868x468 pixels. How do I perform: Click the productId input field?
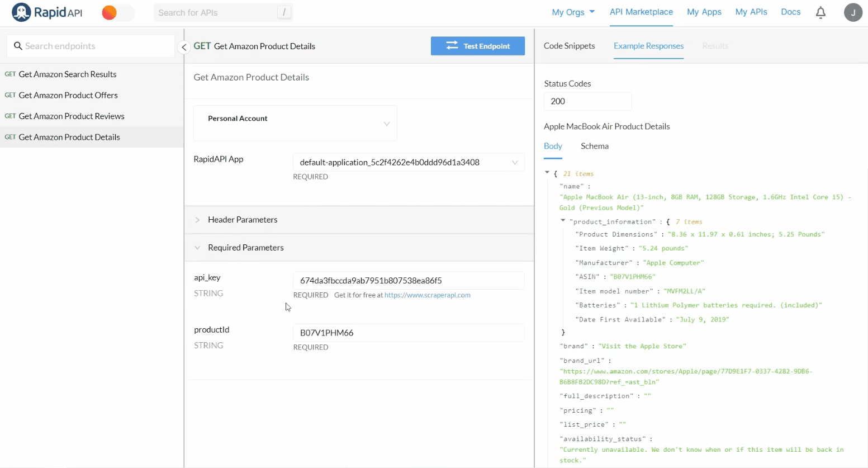(x=409, y=333)
